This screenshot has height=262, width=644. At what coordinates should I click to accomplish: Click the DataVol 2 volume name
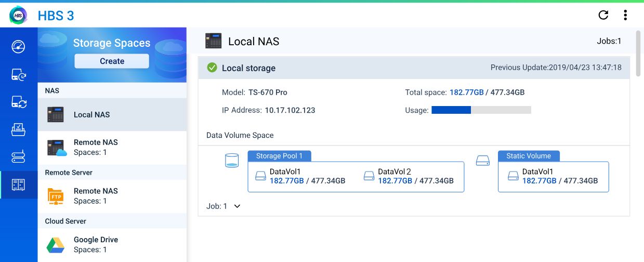point(395,172)
